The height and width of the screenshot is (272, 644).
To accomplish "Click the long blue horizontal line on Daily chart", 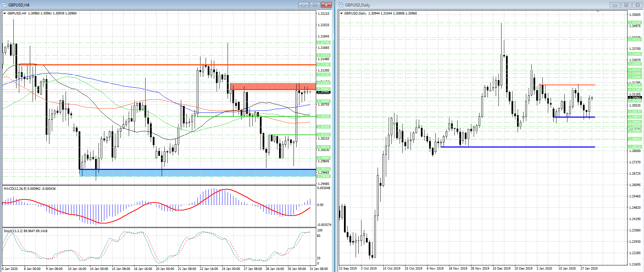I will 518,147.
